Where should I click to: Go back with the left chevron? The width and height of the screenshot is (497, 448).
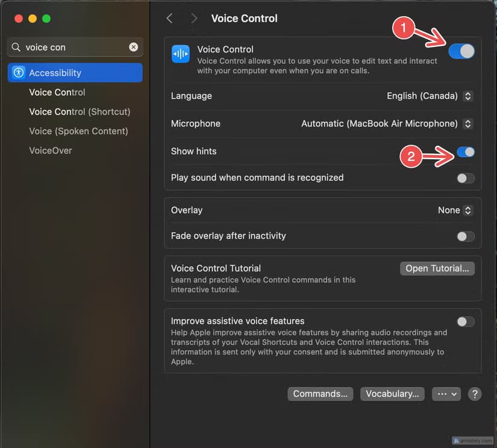coord(169,19)
